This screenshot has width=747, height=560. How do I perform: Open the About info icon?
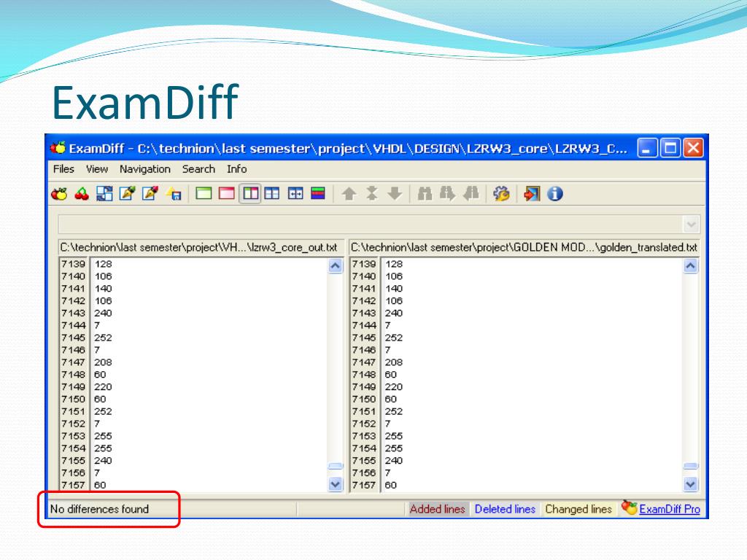point(554,194)
